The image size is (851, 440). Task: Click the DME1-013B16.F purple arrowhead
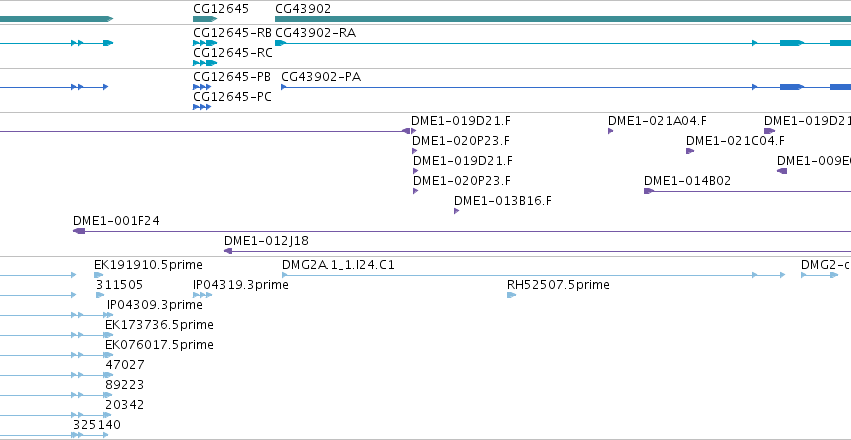[x=456, y=211]
